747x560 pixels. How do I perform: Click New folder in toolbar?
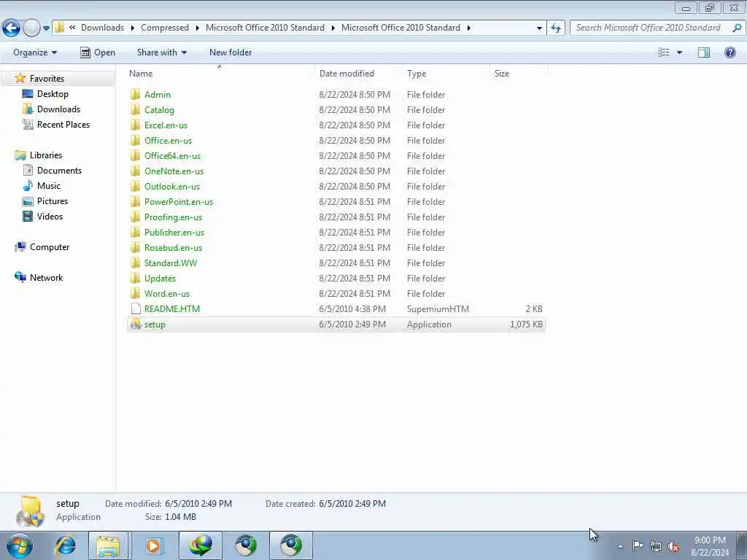(231, 52)
